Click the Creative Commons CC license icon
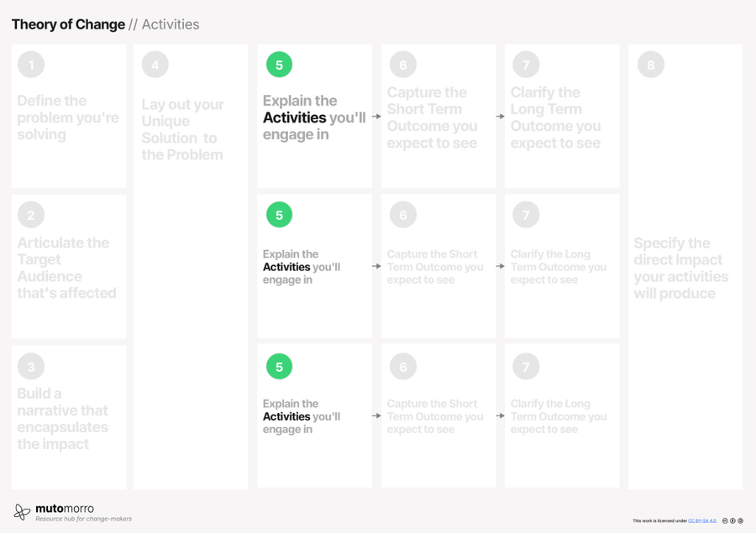The height and width of the screenshot is (533, 756). click(725, 520)
